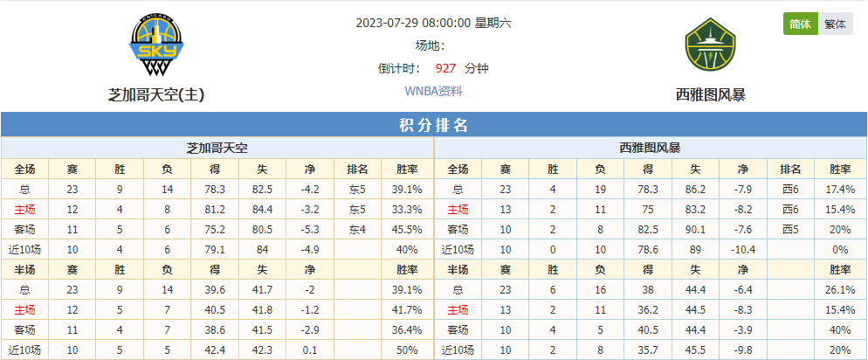
Task: Open the WNBA资料 link
Action: (433, 92)
